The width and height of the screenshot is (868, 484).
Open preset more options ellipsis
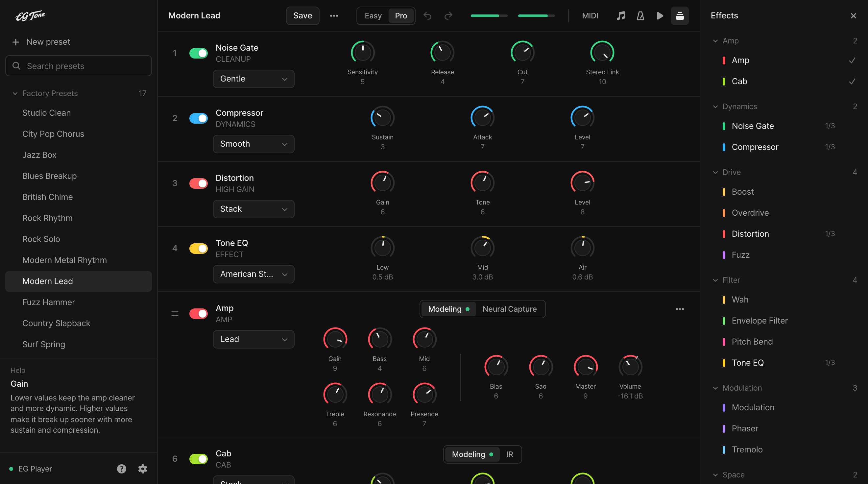tap(334, 16)
